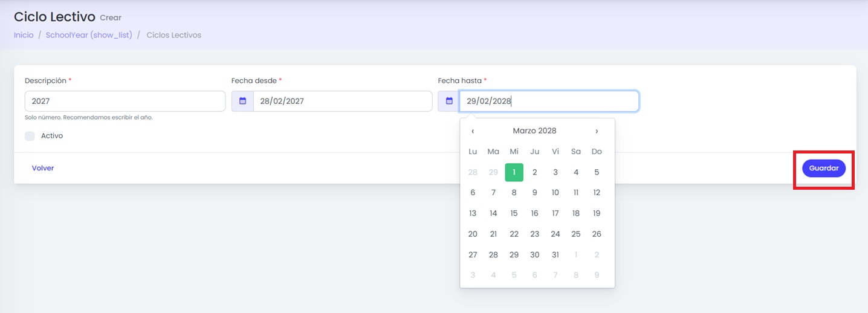This screenshot has height=313, width=868.
Task: Go to previous month in datepicker
Action: click(x=473, y=131)
